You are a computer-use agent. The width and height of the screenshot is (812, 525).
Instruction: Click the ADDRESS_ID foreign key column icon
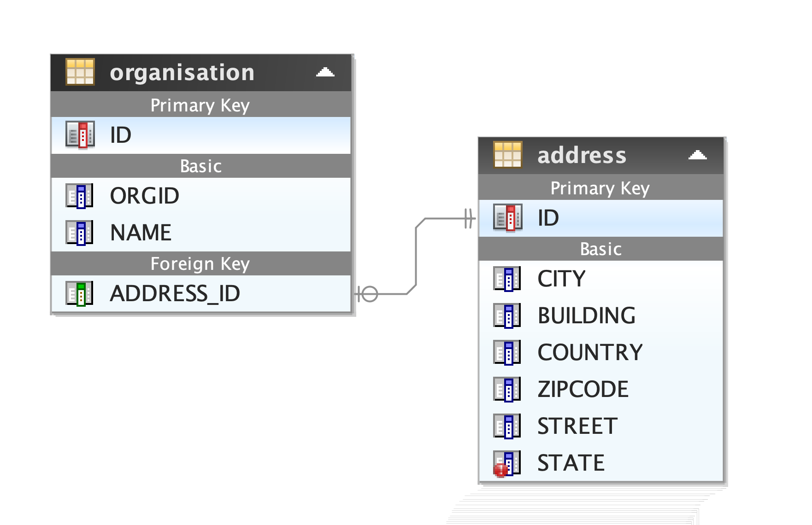pyautogui.click(x=80, y=293)
